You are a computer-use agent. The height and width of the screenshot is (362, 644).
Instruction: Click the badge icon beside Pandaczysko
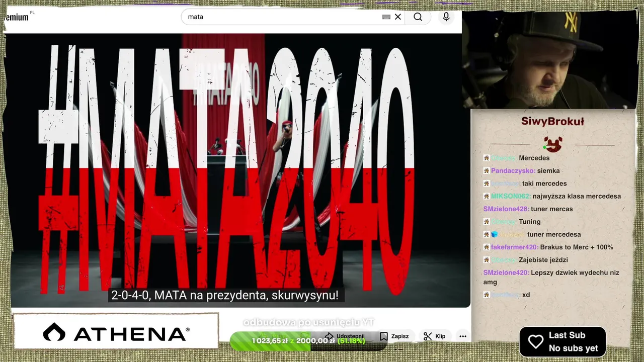coord(487,171)
